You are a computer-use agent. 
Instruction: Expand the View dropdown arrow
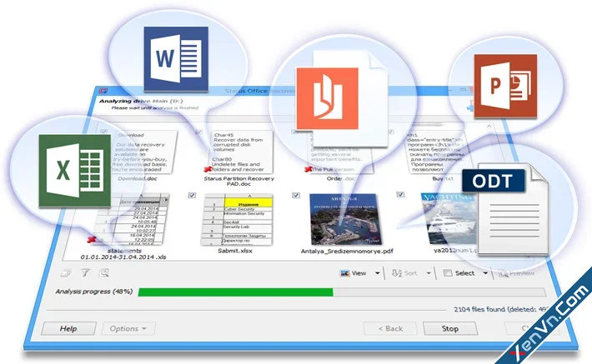[377, 273]
